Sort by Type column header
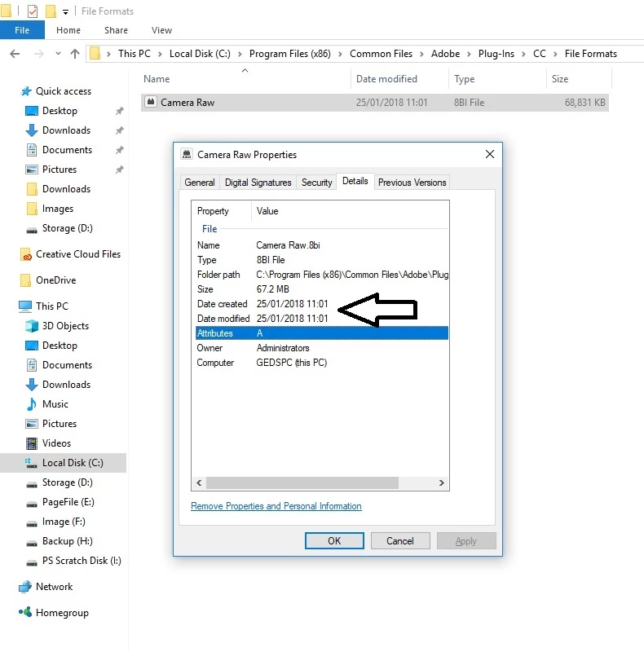 pos(497,78)
